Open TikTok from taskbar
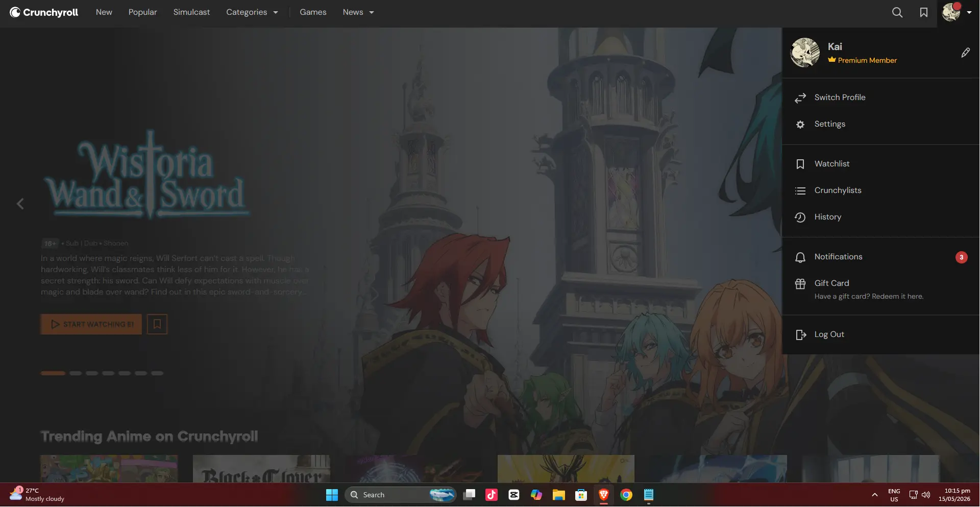This screenshot has width=980, height=507. tap(492, 495)
